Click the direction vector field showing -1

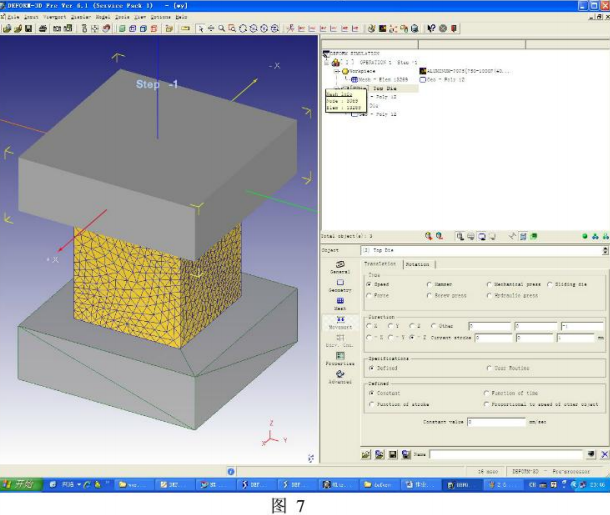point(582,326)
